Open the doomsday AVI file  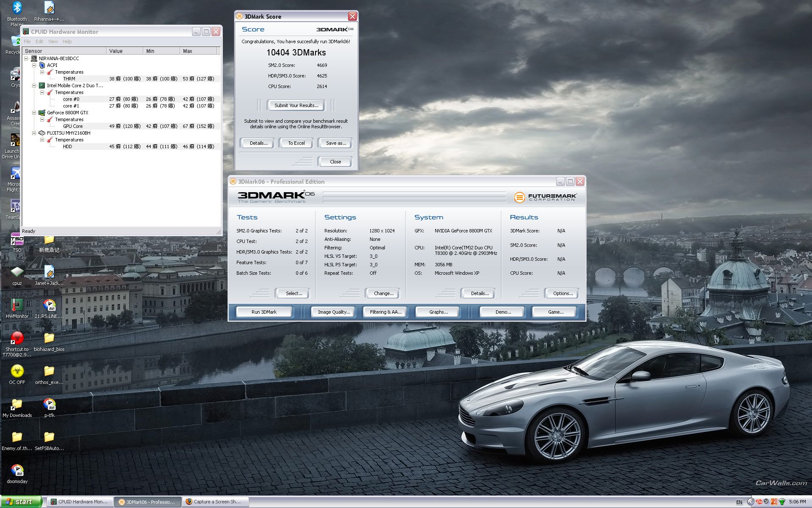pos(17,474)
